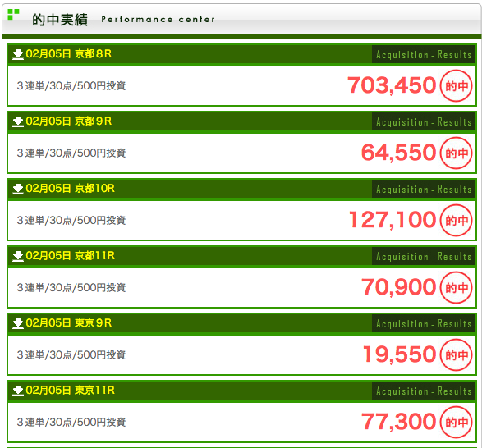482x448 pixels.
Task: Click the download arrow icon beside 京都11R
Action: point(18,256)
